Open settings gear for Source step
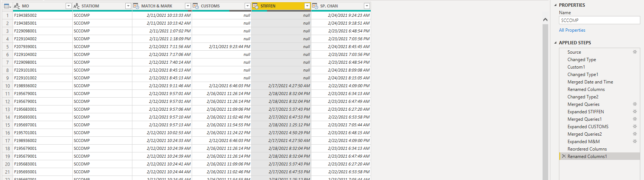The width and height of the screenshot is (644, 180). pos(635,52)
